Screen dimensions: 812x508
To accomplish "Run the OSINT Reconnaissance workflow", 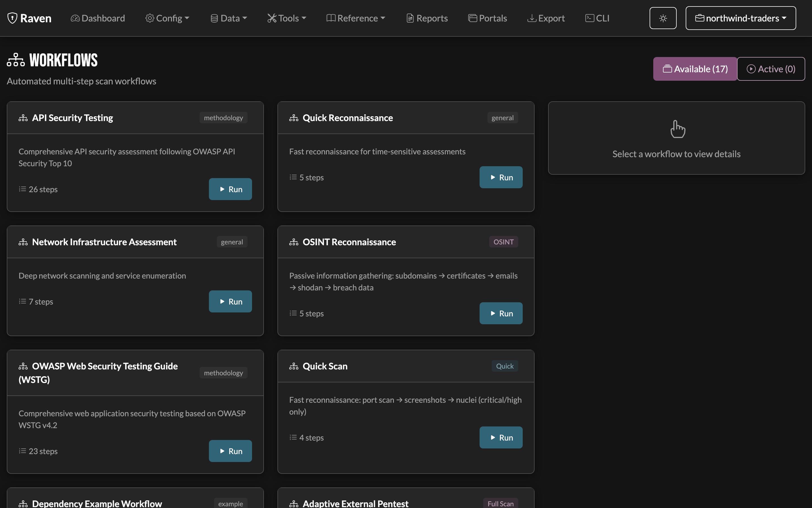I will click(501, 313).
